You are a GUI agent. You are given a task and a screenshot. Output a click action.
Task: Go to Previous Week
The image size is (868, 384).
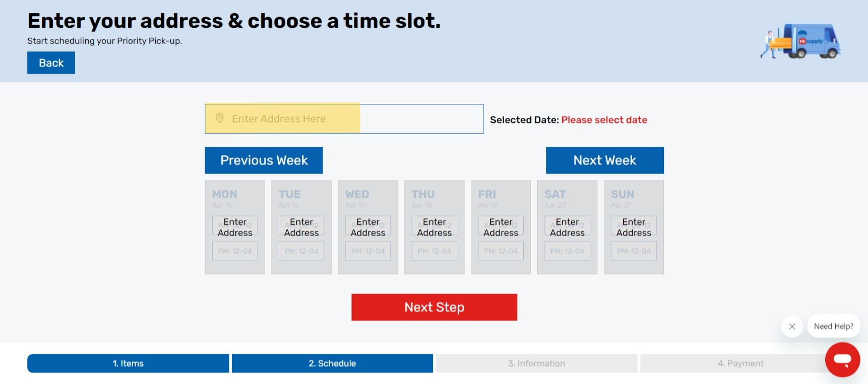click(264, 160)
